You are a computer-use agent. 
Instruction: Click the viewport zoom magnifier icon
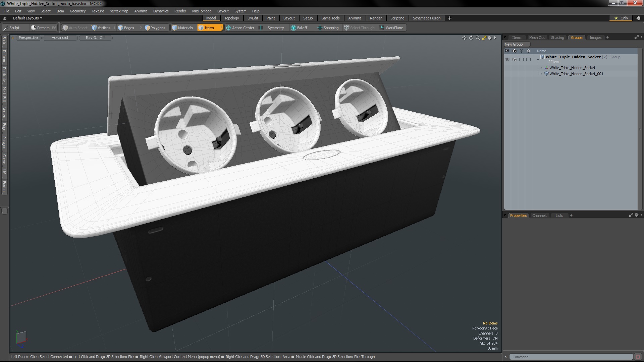tap(478, 38)
